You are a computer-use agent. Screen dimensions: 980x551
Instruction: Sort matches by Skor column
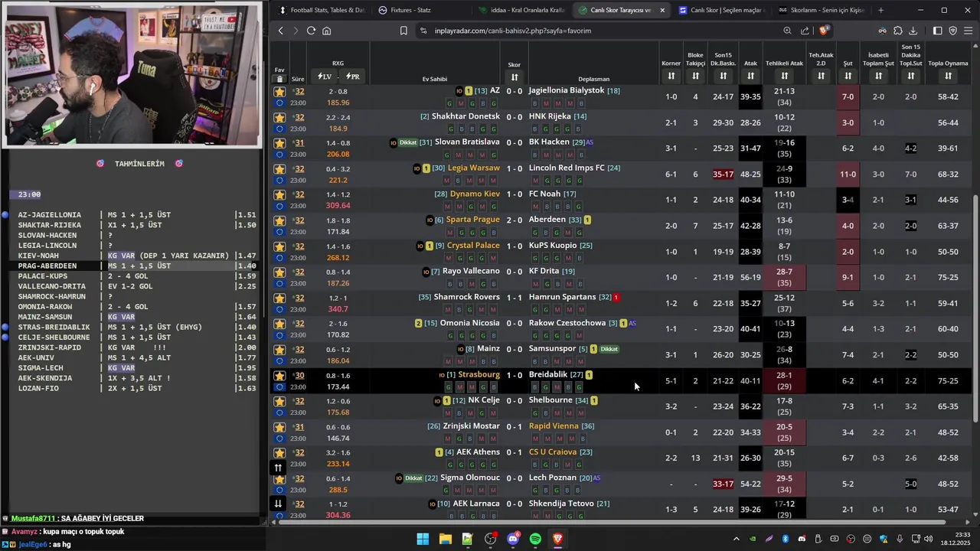click(514, 77)
